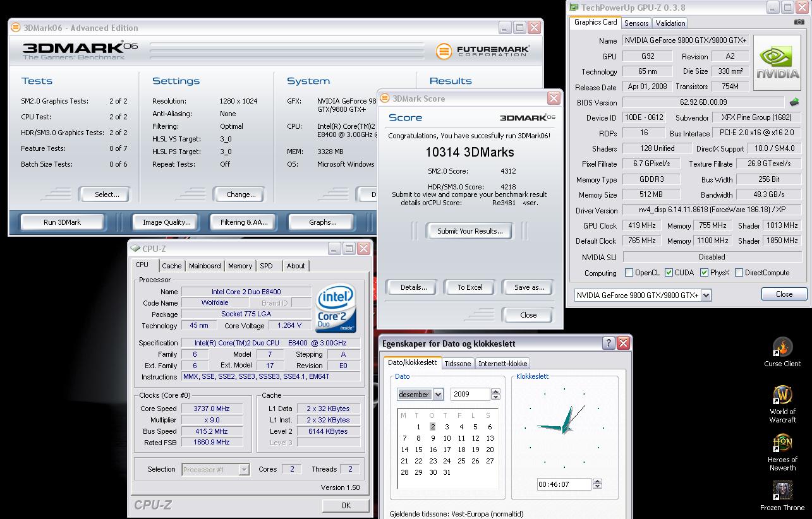This screenshot has width=812, height=519.
Task: Click the 3DMark Score window title icon
Action: click(385, 98)
